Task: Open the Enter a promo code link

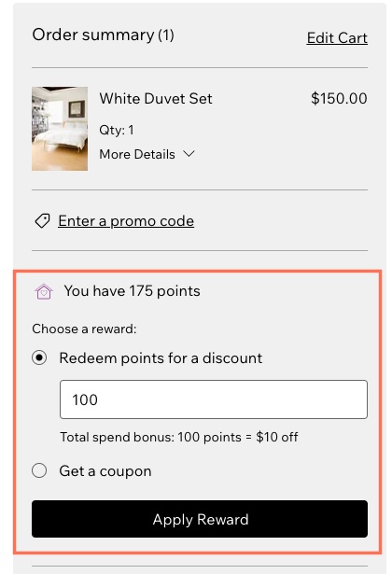Action: point(126,221)
